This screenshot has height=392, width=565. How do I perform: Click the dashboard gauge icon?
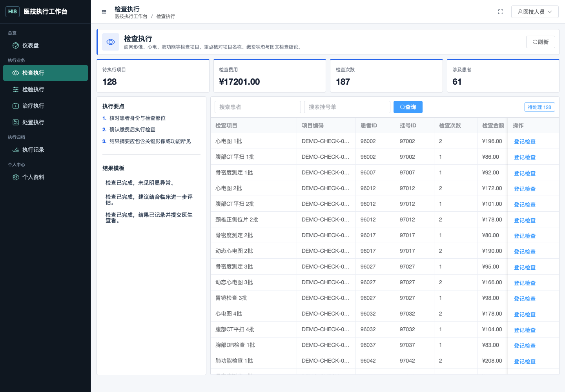tap(16, 45)
